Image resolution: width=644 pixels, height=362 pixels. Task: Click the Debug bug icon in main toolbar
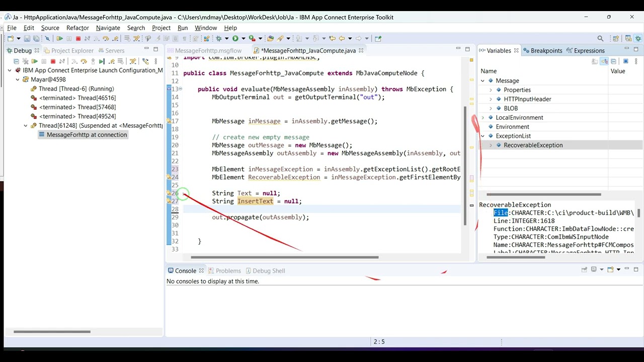coord(218,38)
